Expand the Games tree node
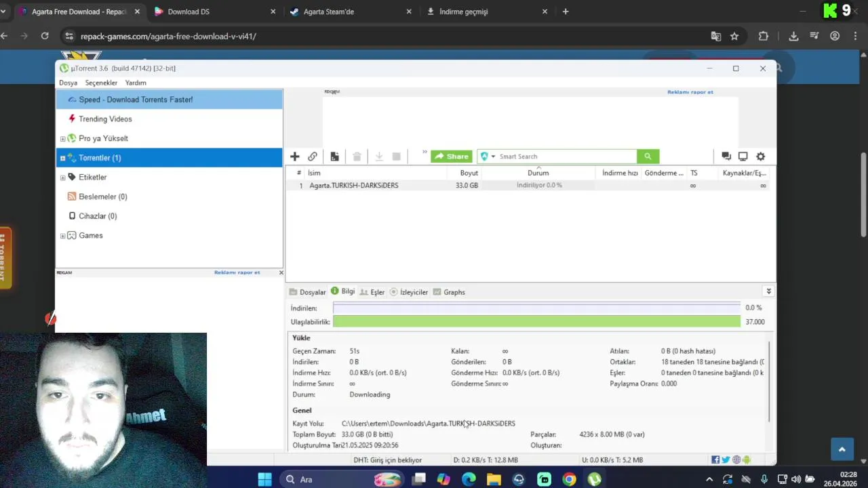This screenshot has height=488, width=868. (x=62, y=236)
